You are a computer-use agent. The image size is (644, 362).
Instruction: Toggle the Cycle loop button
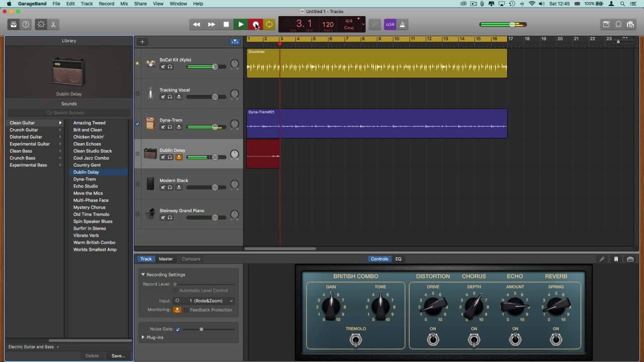tap(269, 24)
